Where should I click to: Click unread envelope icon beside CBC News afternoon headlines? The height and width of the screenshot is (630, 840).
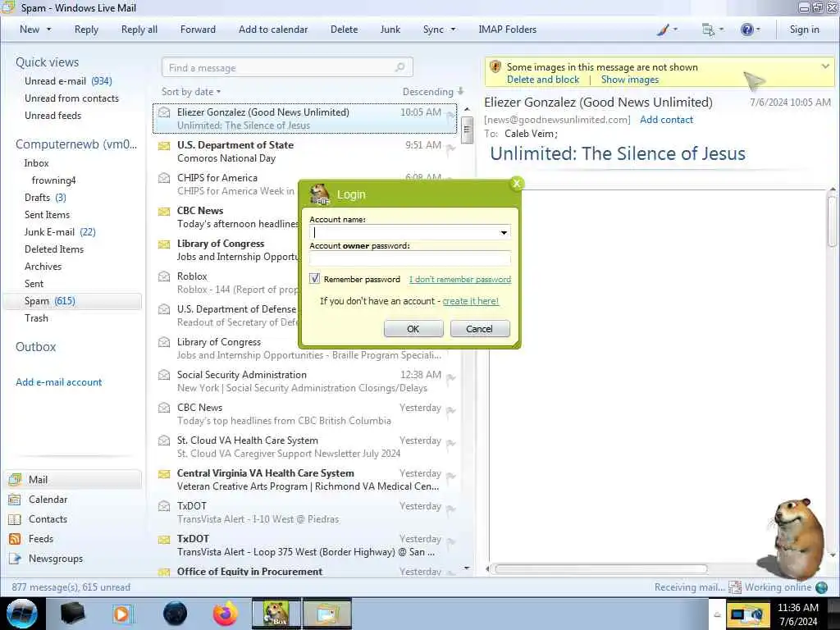coord(164,211)
